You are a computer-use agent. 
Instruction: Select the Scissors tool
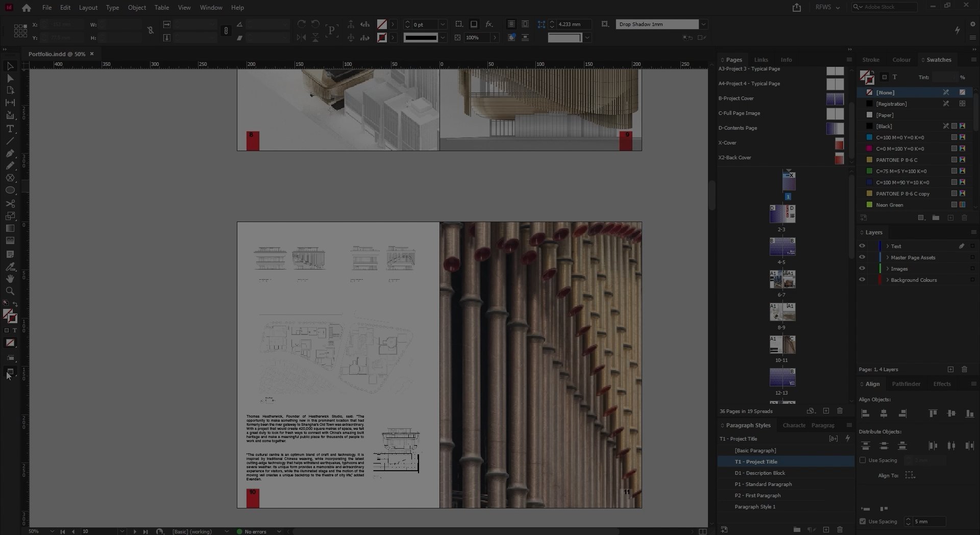pos(10,203)
